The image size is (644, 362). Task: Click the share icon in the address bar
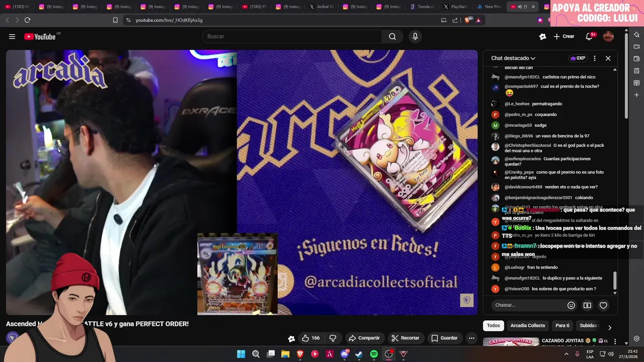click(455, 20)
